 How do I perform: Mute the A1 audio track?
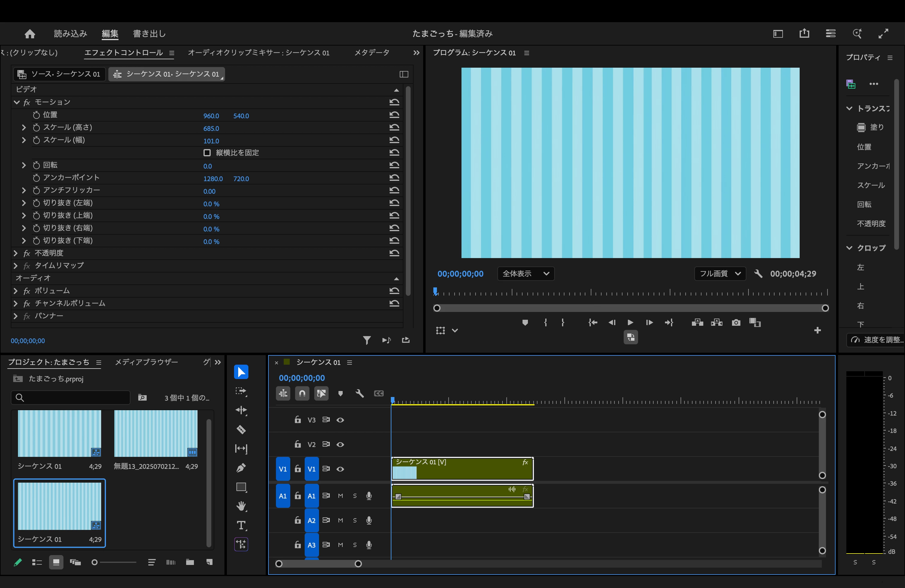coord(340,495)
